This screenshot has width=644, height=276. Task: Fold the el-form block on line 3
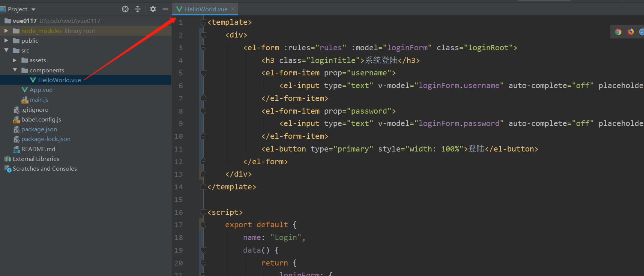pyautogui.click(x=203, y=48)
